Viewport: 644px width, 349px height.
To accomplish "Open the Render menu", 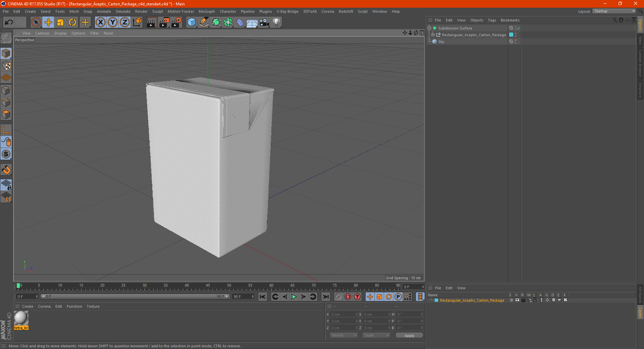I will point(141,11).
